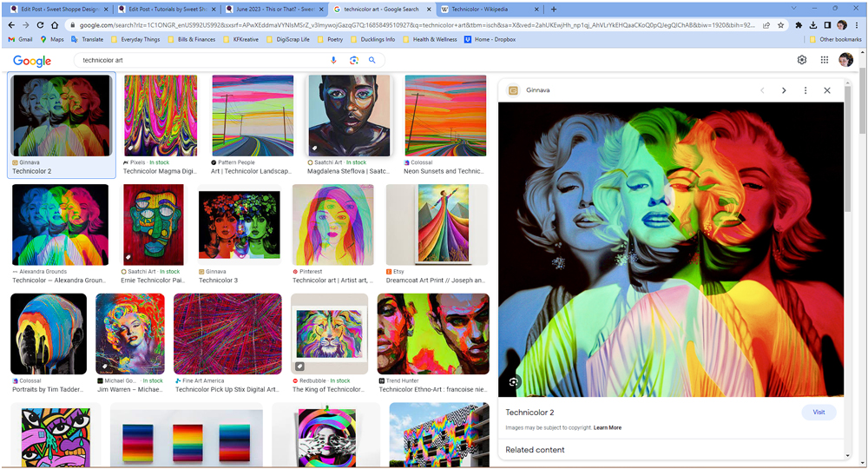Open the Chrome extensions puzzle icon

click(x=799, y=25)
